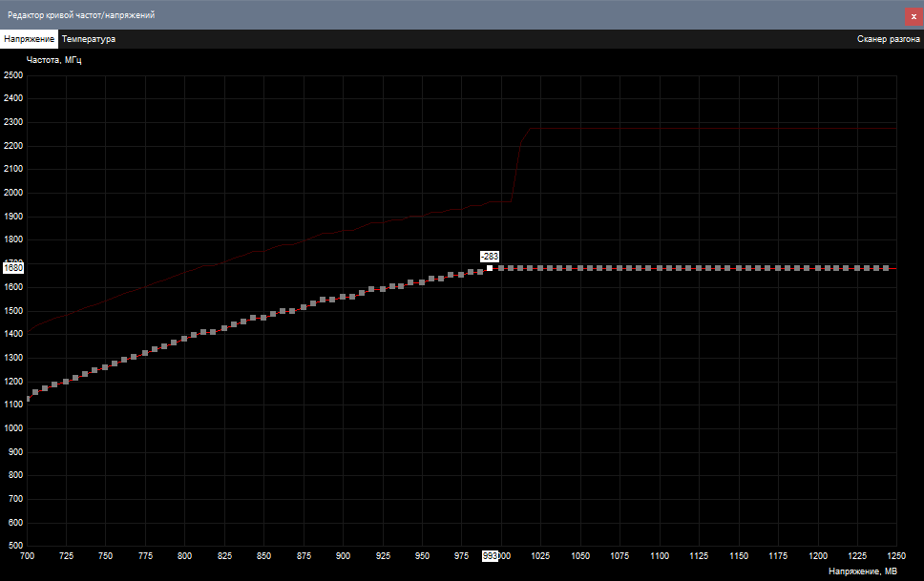Switch to the Температура tab

[89, 39]
